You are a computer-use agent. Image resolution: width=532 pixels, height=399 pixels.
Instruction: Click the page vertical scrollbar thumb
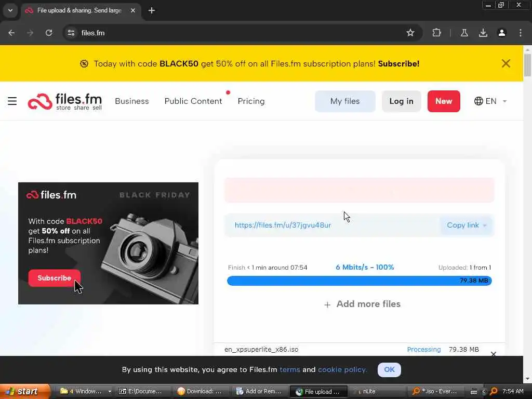(x=527, y=65)
